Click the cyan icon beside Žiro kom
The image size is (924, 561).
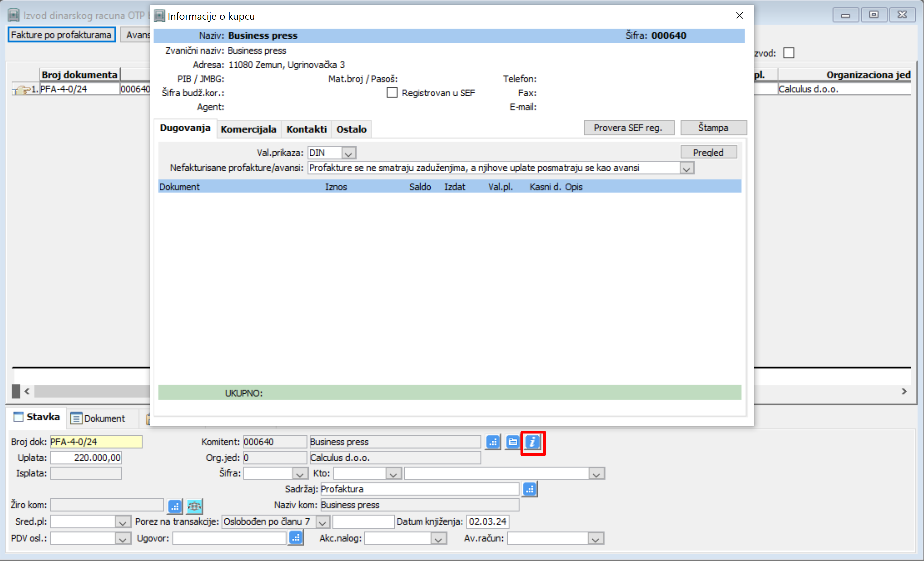click(195, 506)
